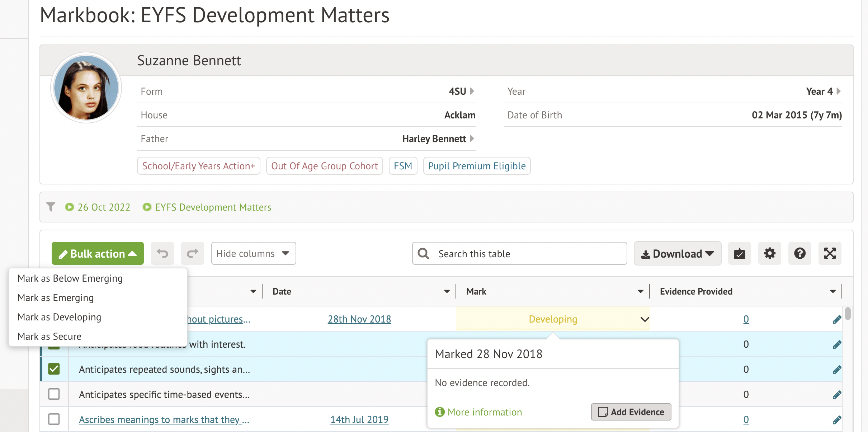Click the help question mark icon
Screen dimensions: 868x432
click(799, 254)
